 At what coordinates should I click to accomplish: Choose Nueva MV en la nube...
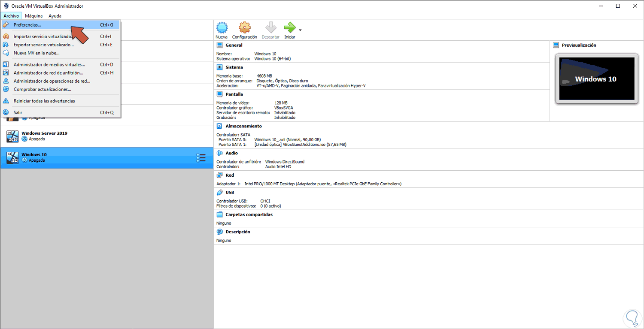click(x=60, y=53)
